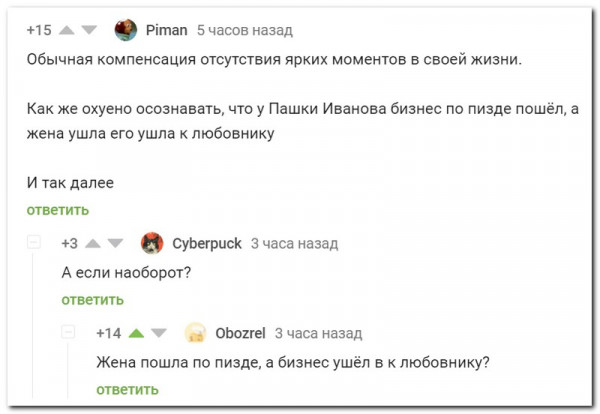Screen dimensions: 600x414
Task: Upvote Cyberpuck's comment
Action: (x=93, y=243)
